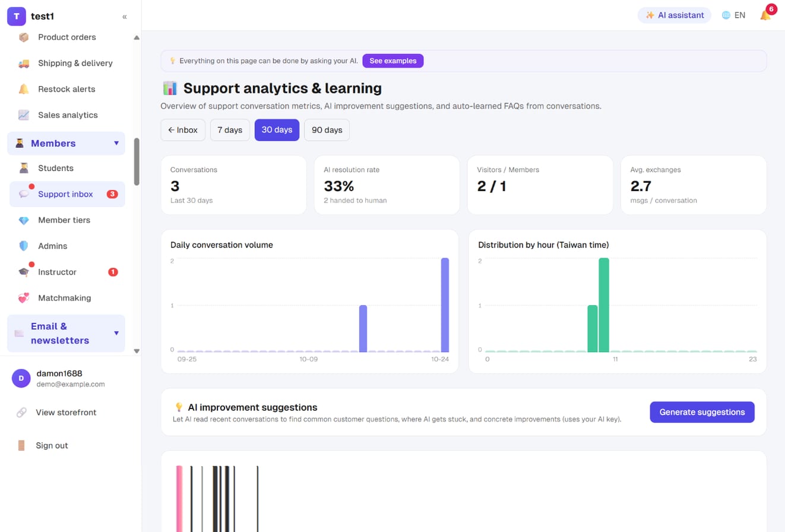The height and width of the screenshot is (532, 785).
Task: Click the 10-24 bar in daily volume chart
Action: [445, 305]
